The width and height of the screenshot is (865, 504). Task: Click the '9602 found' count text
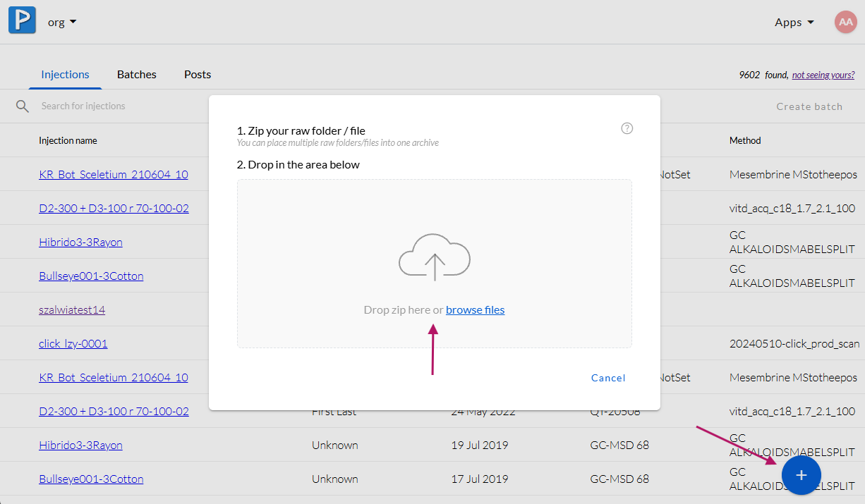[763, 75]
